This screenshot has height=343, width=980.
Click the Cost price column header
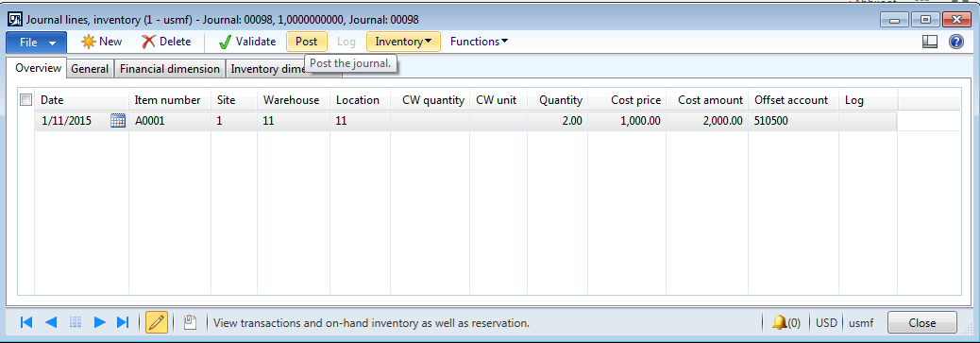627,100
